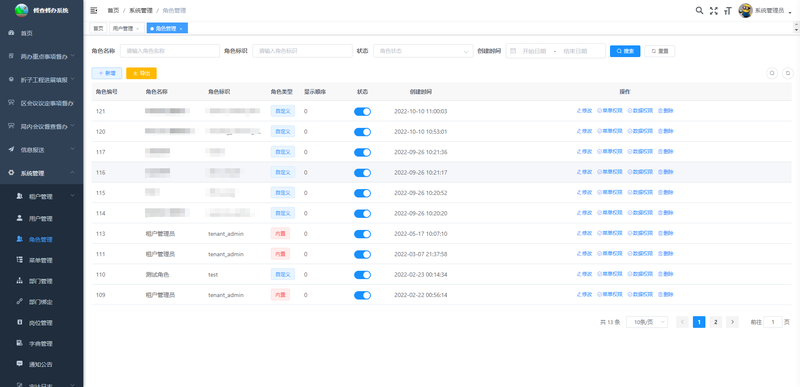Click the link icon beside 部门绑定 in sidebar
Image resolution: width=800 pixels, height=387 pixels.
pos(19,302)
